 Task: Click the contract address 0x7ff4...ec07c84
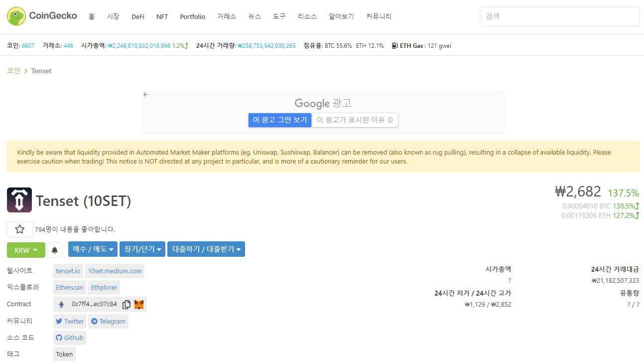tap(94, 304)
